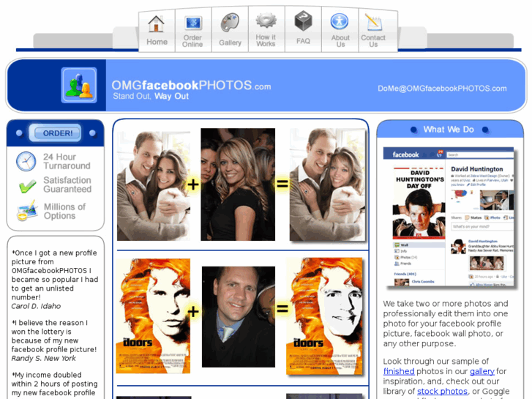Click the OMGfacebookPHOTOS people logo icon
The image size is (532, 399).
click(79, 85)
